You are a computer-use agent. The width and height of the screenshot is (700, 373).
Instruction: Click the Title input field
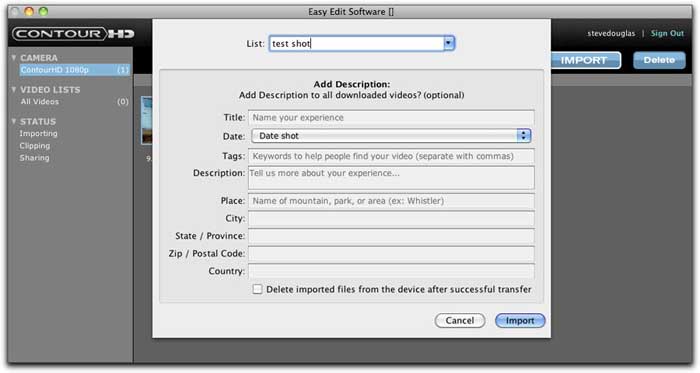coord(391,117)
